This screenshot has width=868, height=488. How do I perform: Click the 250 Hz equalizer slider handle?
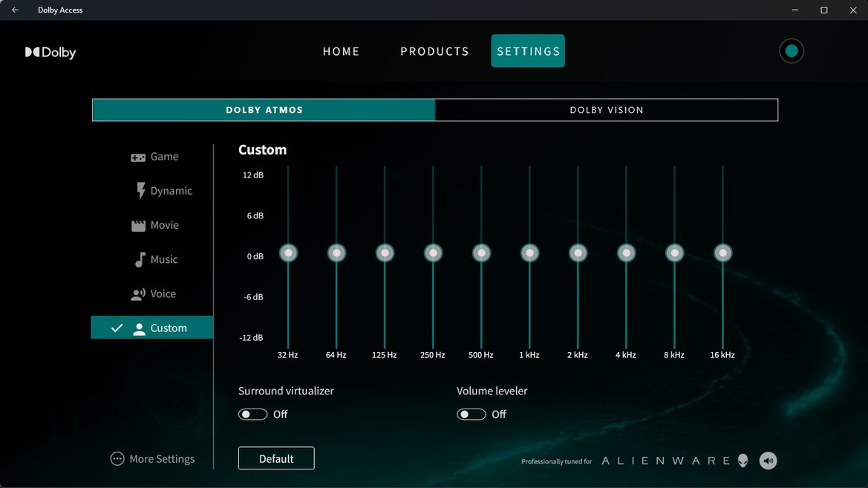pyautogui.click(x=433, y=253)
